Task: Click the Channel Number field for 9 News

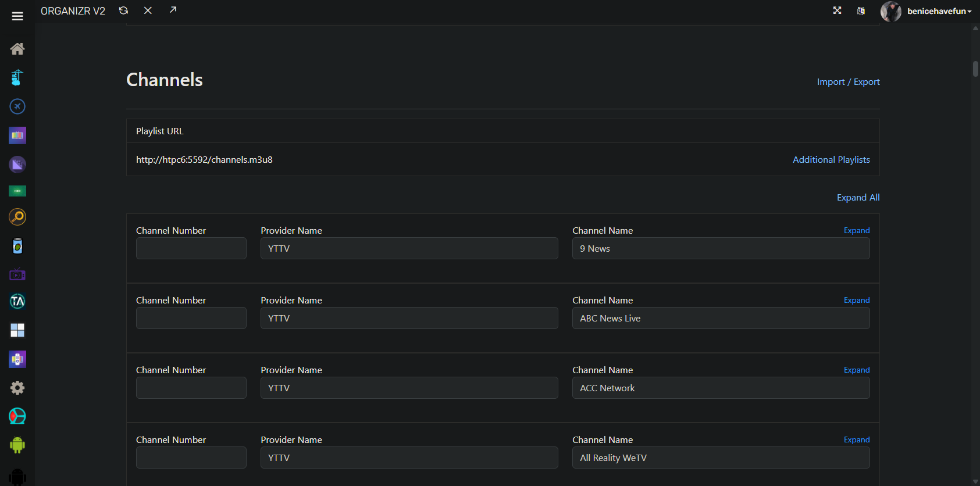Action: [191, 248]
